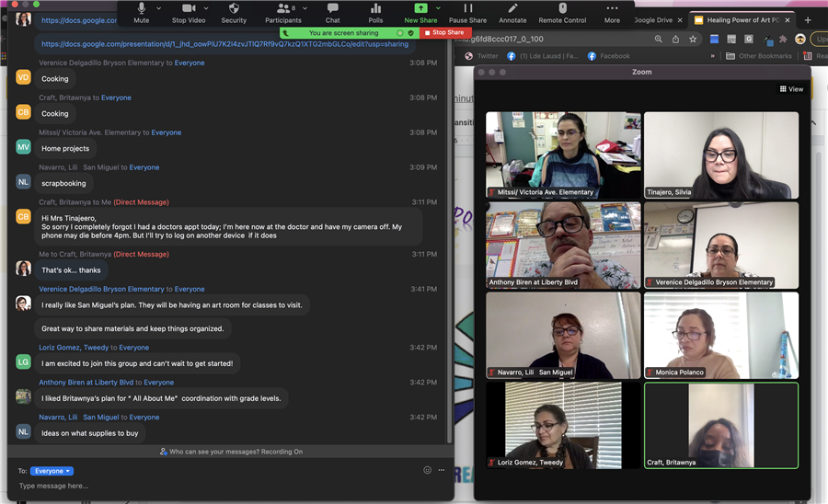Viewport: 828px width, 504px height.
Task: Open the browser extensions puzzle icon
Action: click(783, 39)
